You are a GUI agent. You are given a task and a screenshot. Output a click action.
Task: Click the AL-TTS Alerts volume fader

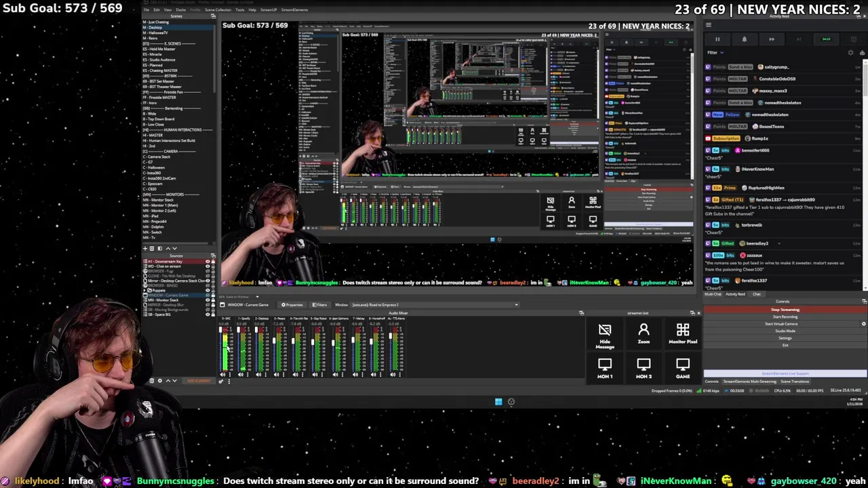click(391, 336)
